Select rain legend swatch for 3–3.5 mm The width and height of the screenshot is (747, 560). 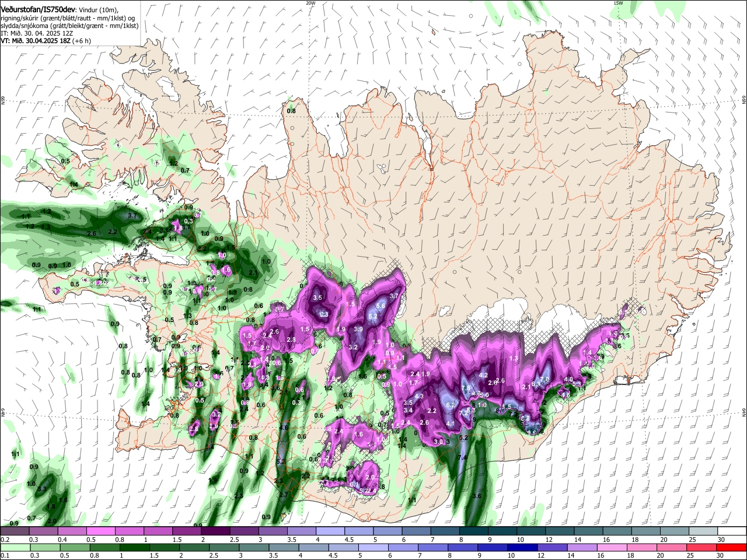point(254,547)
